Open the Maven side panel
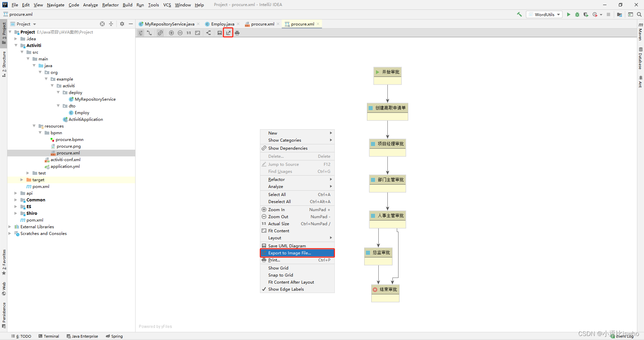The height and width of the screenshot is (340, 644). click(640, 32)
